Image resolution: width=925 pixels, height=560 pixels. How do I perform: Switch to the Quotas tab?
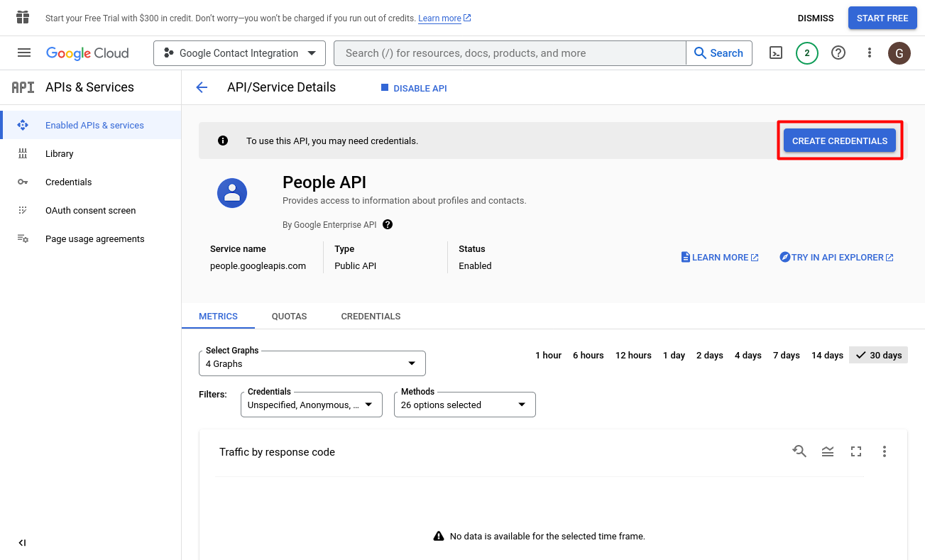point(289,316)
